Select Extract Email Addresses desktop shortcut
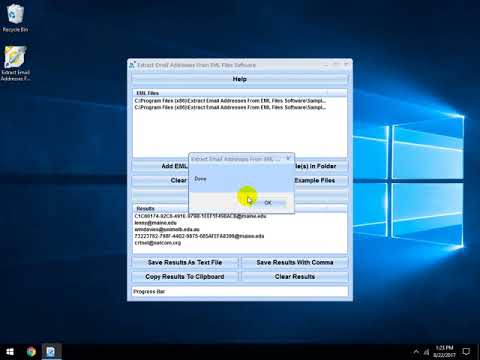 coord(15,63)
